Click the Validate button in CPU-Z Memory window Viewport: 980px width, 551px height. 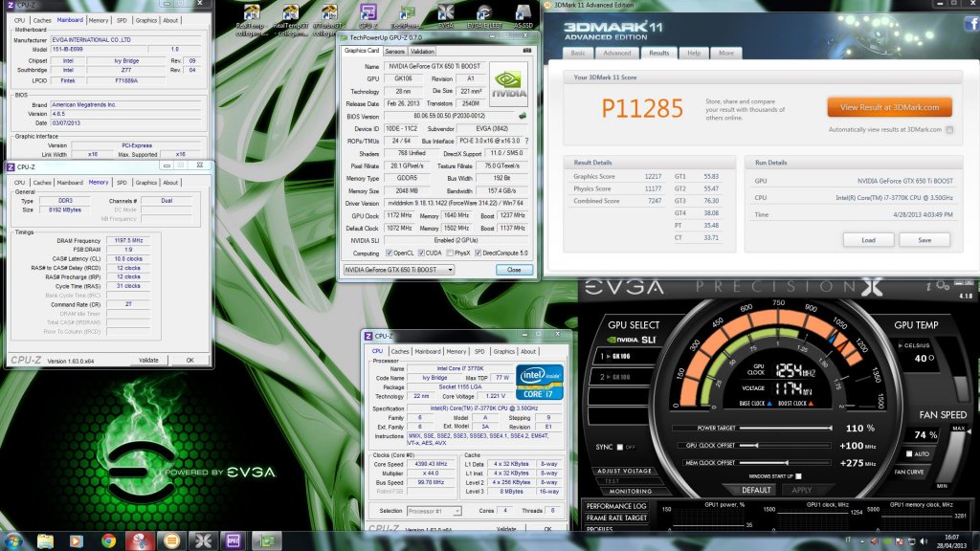click(x=148, y=361)
